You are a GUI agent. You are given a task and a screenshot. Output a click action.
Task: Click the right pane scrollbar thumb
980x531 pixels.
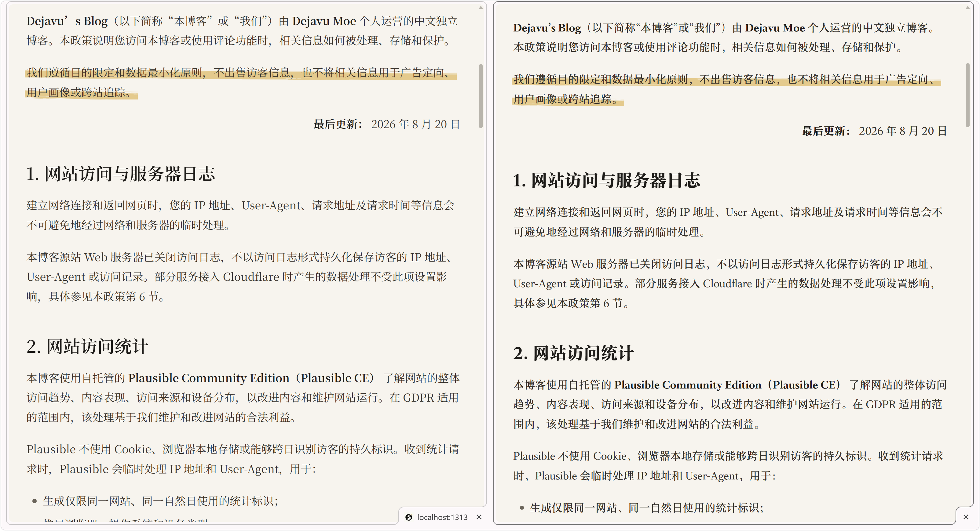pos(967,95)
